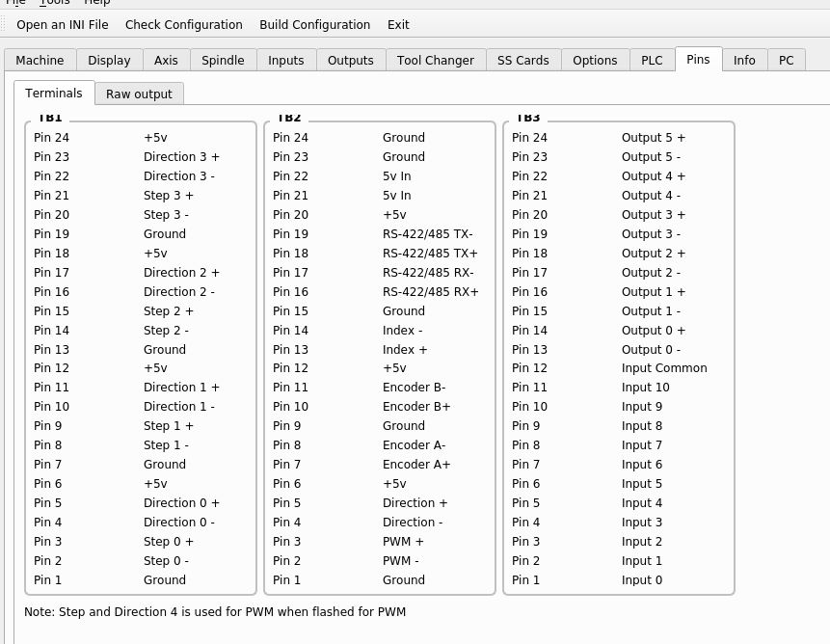Click 'Direction 3 +' in TB1

[181, 156]
